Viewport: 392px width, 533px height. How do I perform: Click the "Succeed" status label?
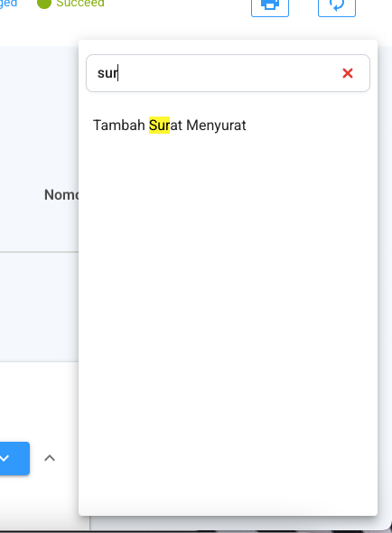pyautogui.click(x=80, y=4)
